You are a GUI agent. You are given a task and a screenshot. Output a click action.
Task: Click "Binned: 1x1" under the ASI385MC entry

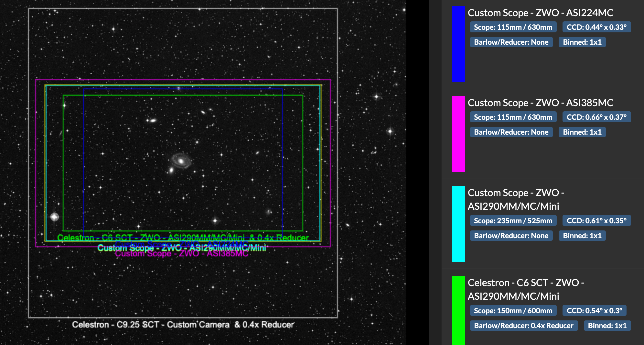point(582,132)
